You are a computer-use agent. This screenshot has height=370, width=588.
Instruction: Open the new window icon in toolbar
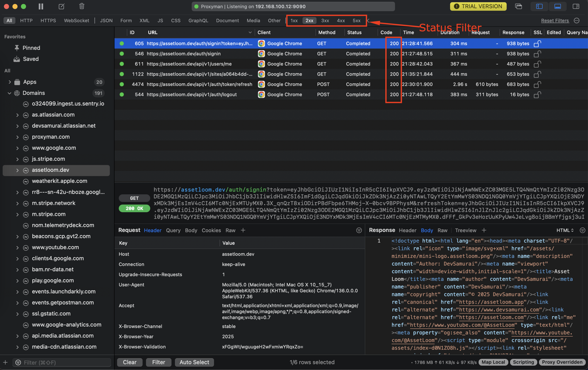click(x=518, y=6)
